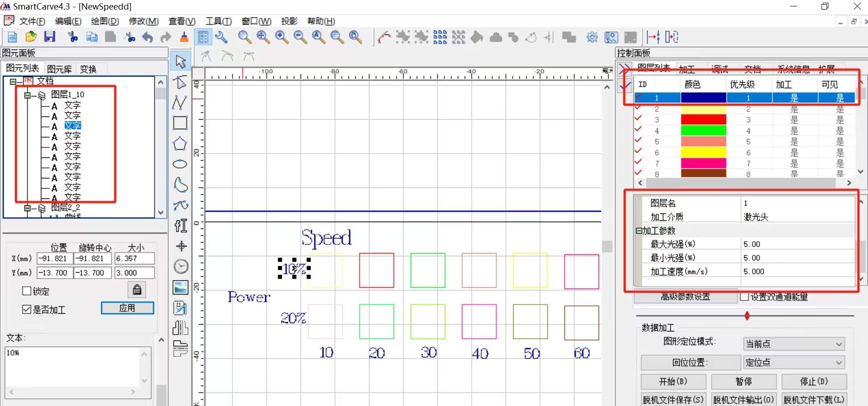Click the copy icon in the toolbar

92,37
